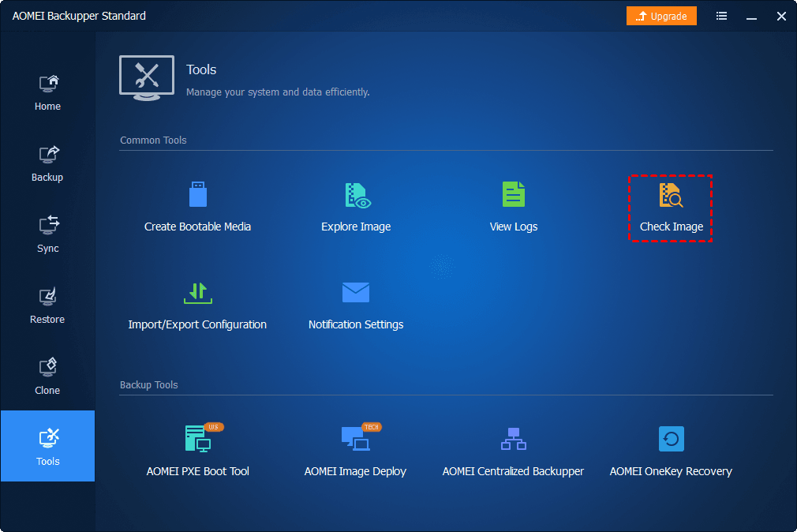Open the AOMEI OneKey Recovery icon

[671, 439]
